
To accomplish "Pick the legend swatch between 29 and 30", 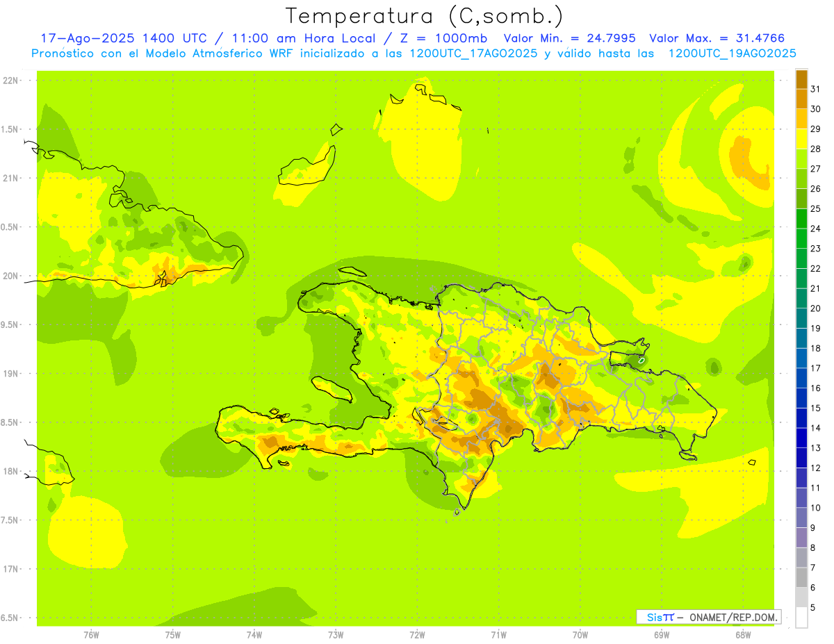I will click(801, 119).
